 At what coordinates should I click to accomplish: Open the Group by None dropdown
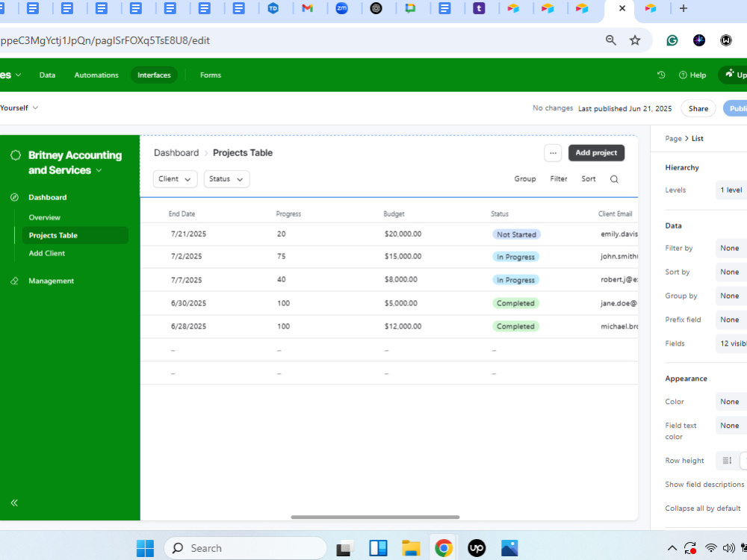click(x=731, y=296)
